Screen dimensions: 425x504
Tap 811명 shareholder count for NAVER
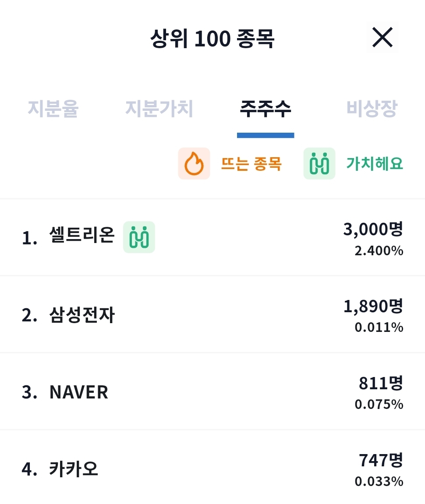tap(381, 383)
